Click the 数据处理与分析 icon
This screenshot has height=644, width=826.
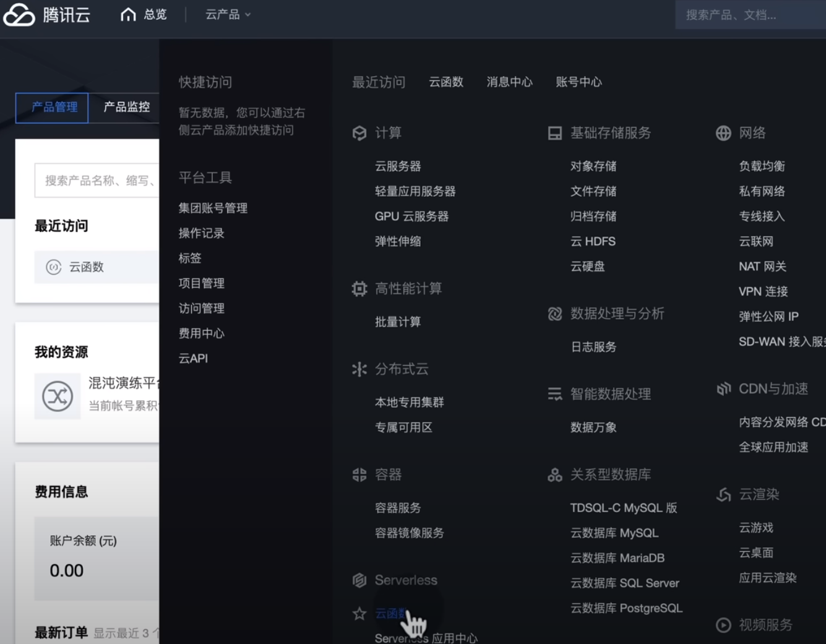[x=555, y=314]
